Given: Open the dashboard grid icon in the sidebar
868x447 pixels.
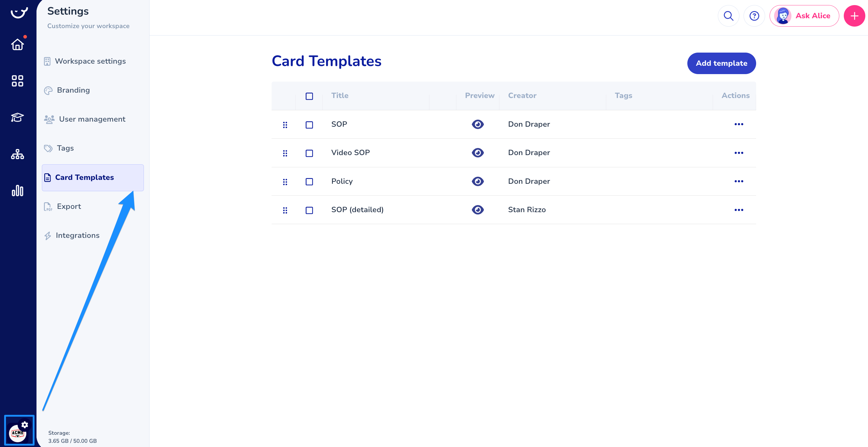Looking at the screenshot, I should pyautogui.click(x=18, y=81).
